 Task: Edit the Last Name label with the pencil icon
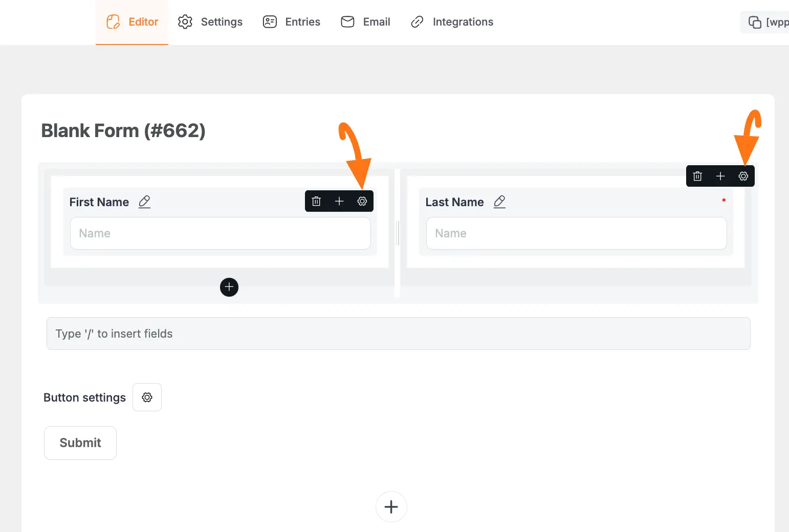click(x=499, y=202)
